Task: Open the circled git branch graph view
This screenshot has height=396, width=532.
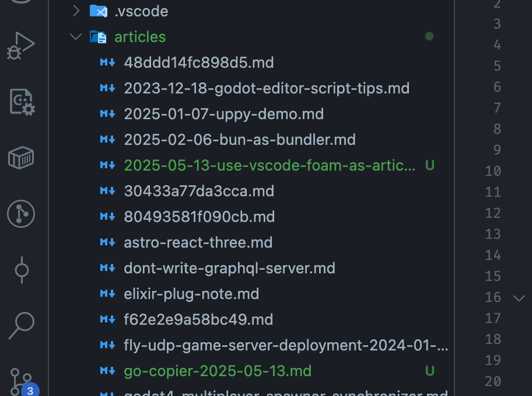Action: click(21, 214)
